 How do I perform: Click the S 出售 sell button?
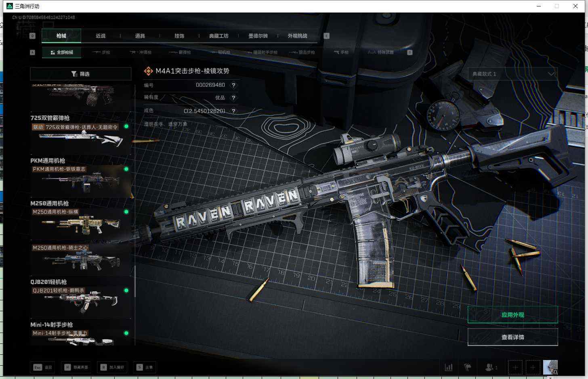(x=145, y=367)
